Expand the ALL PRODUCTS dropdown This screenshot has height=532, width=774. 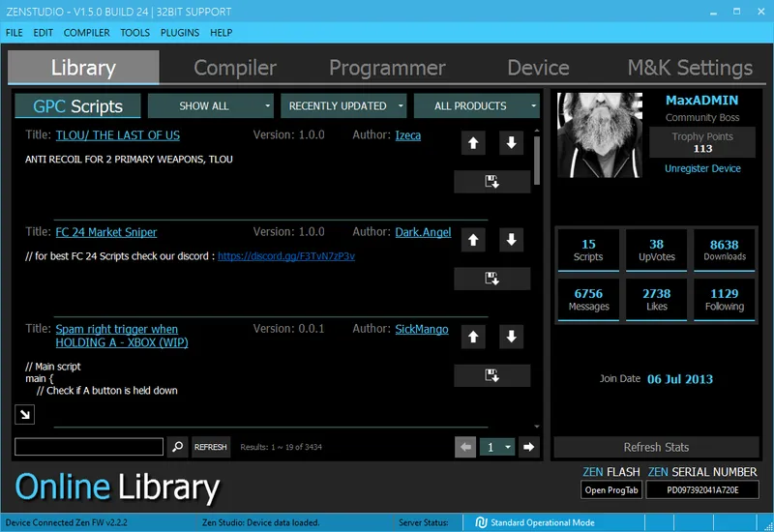click(476, 105)
